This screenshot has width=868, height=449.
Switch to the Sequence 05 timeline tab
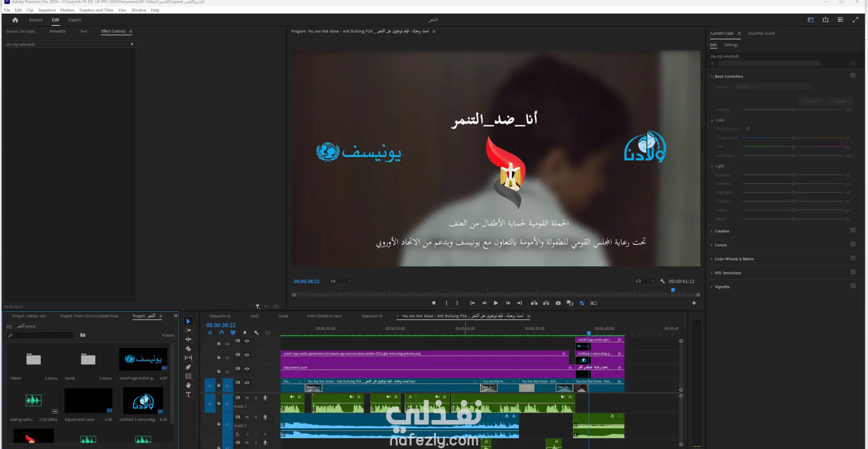(372, 316)
